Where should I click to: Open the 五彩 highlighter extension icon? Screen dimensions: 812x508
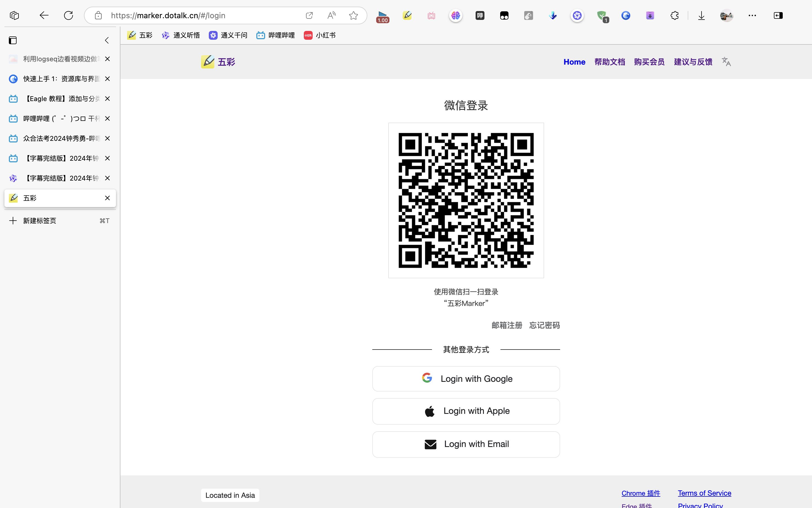point(407,15)
